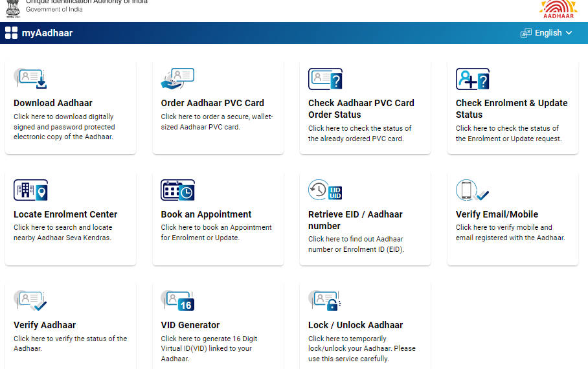Click the Check Aadhaar PVC Card Order Status icon
This screenshot has height=369, width=588.
click(325, 79)
